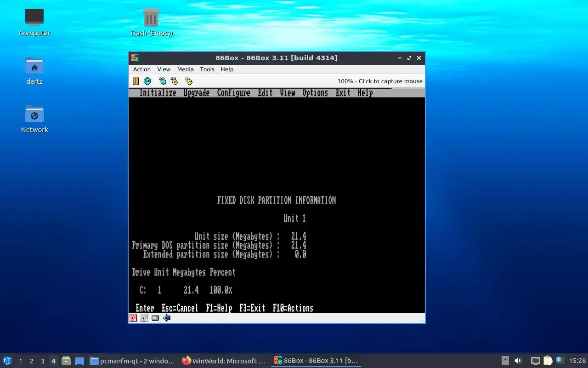Switch to the WinWorld Firefox taskbar window
Image resolution: width=588 pixels, height=368 pixels.
(x=224, y=361)
